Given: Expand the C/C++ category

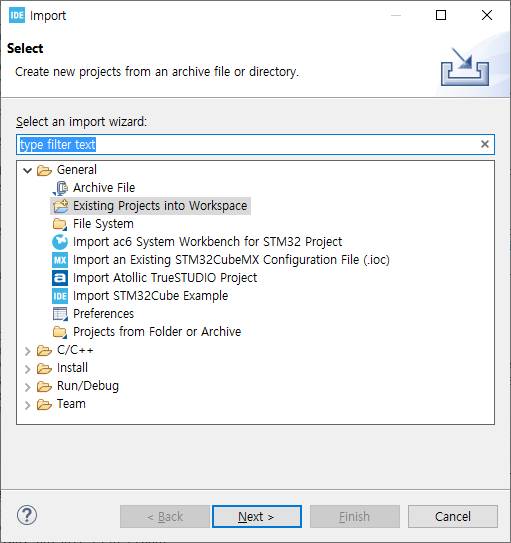Looking at the screenshot, I should coord(27,351).
